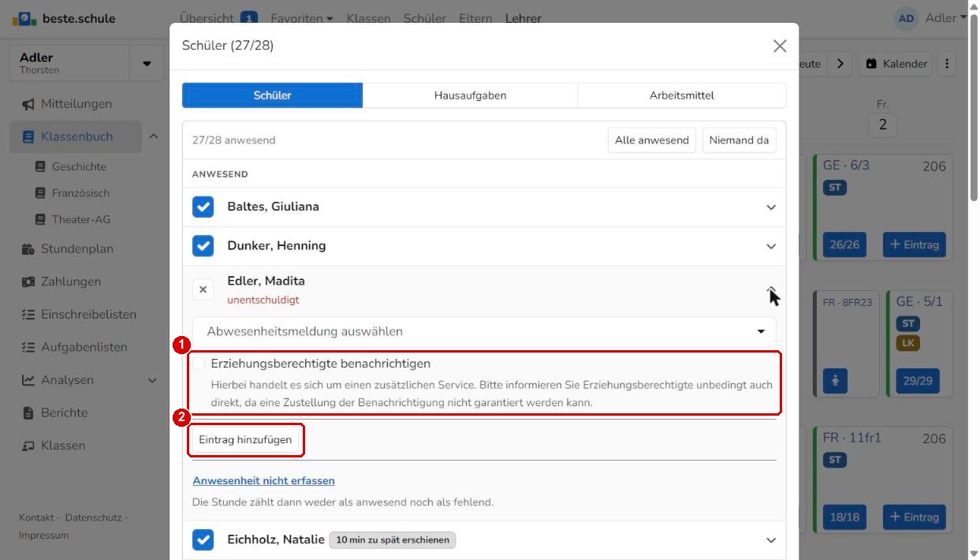Click the book icon next to Theater-AG
The height and width of the screenshot is (560, 980).
pyautogui.click(x=41, y=220)
